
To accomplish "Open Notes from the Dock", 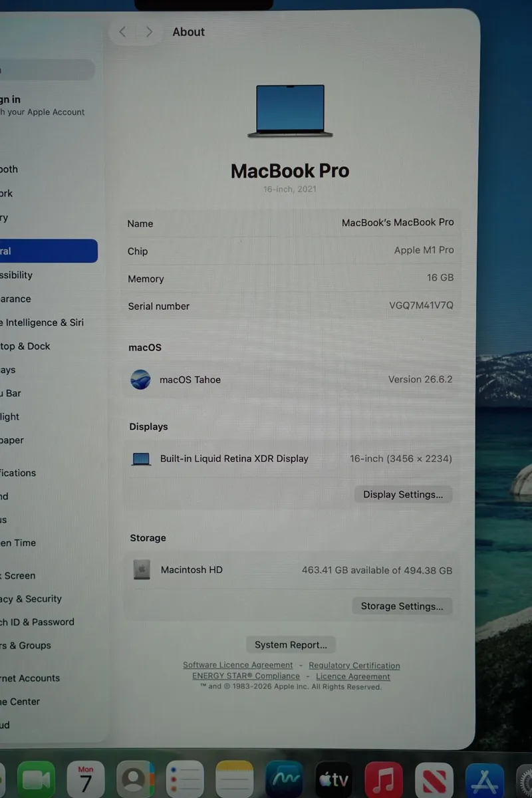I will (235, 779).
